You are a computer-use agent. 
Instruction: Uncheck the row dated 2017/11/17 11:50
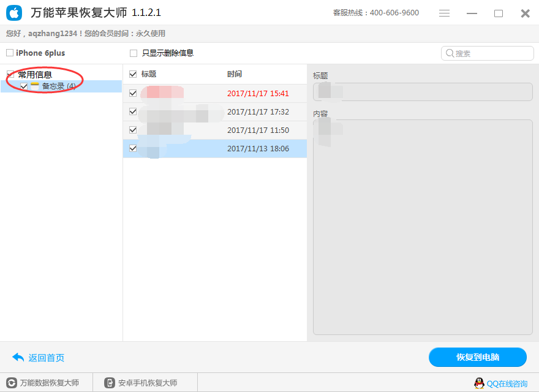click(x=133, y=130)
